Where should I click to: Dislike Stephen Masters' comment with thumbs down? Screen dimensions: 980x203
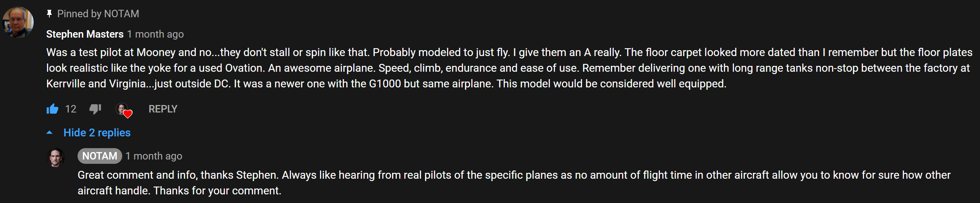95,109
